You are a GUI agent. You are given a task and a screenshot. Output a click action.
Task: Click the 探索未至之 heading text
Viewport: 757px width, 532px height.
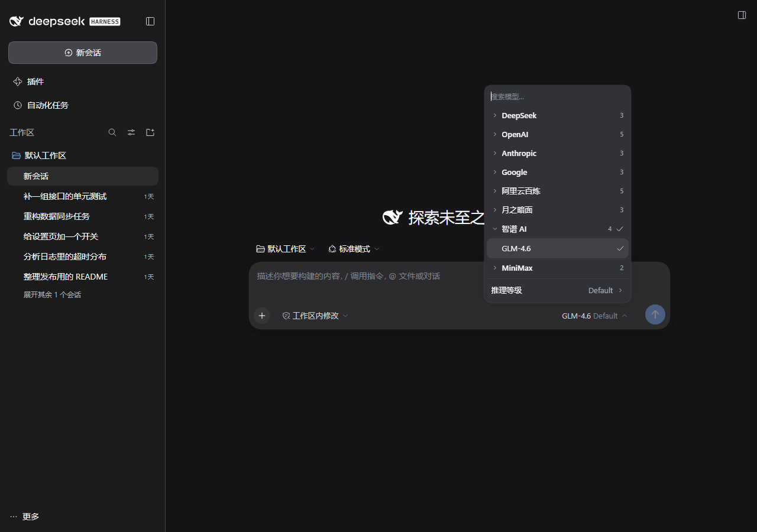[447, 217]
